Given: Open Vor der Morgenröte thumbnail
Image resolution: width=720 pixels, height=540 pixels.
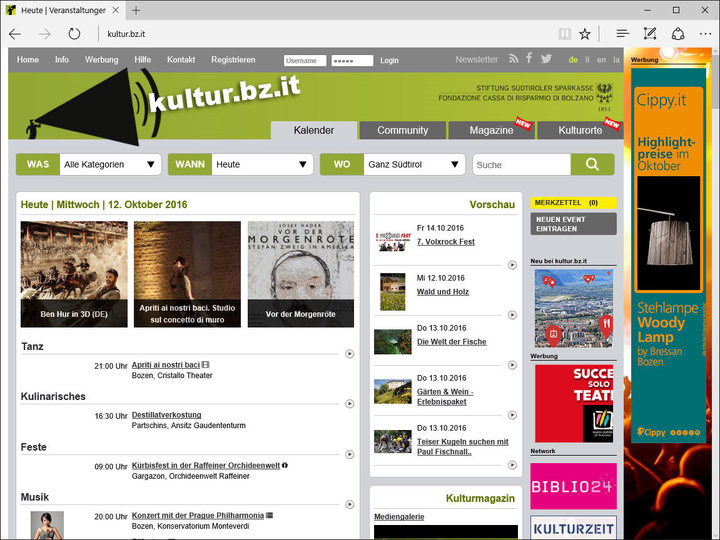Looking at the screenshot, I should coord(301,274).
